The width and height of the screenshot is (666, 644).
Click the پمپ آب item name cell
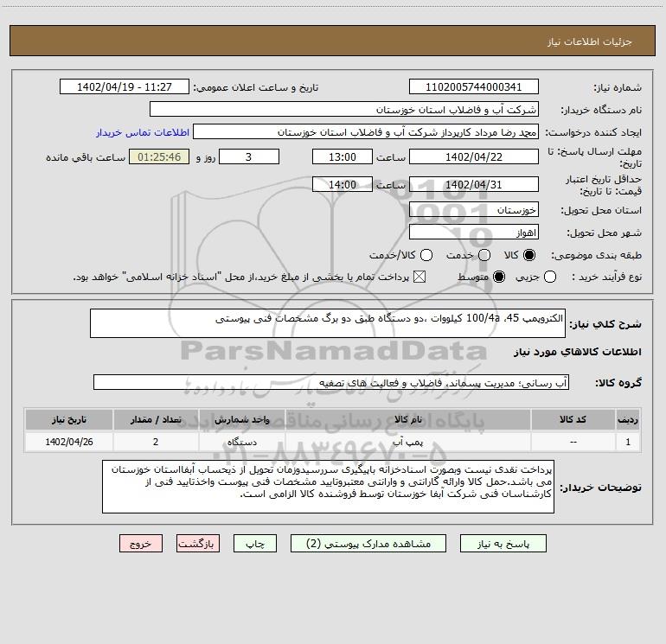tap(407, 442)
